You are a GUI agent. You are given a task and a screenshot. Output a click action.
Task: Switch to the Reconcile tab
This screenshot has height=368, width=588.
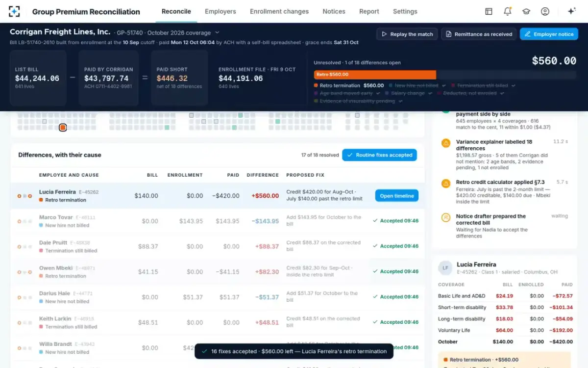pos(176,11)
